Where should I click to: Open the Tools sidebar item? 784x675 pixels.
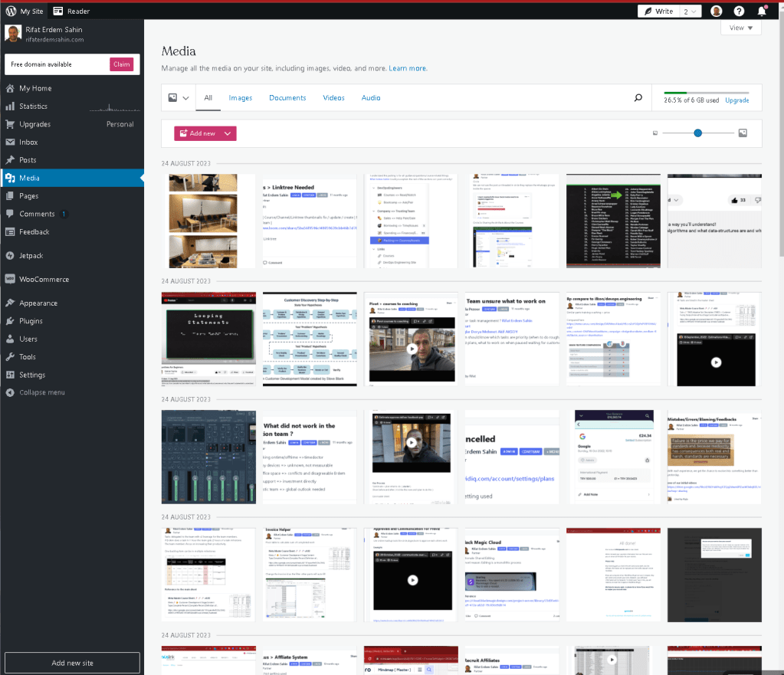tap(72, 357)
